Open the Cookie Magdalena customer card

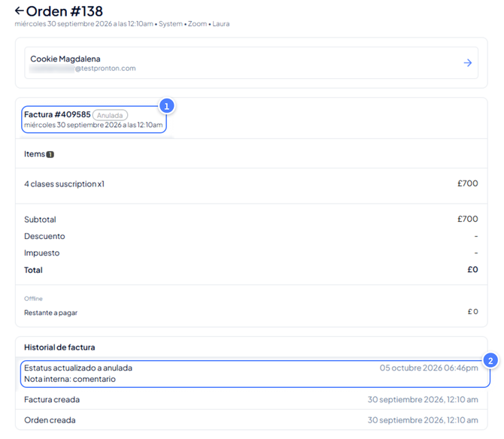(251, 62)
